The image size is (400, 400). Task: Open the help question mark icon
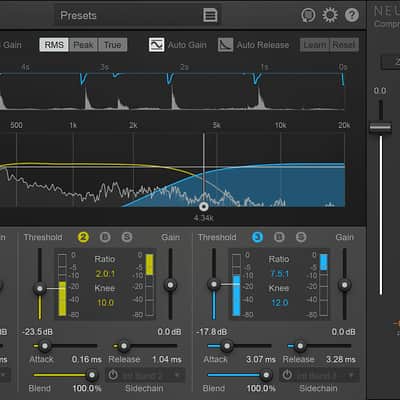tap(352, 15)
